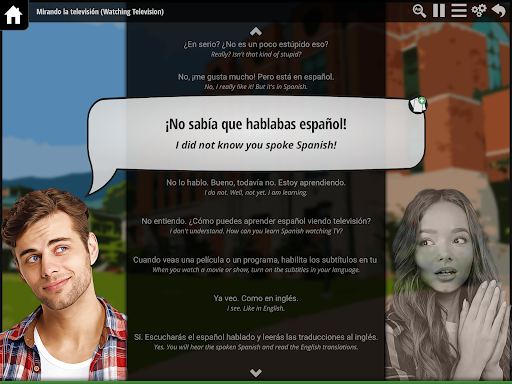
Task: Pause the dialogue playback
Action: click(439, 11)
